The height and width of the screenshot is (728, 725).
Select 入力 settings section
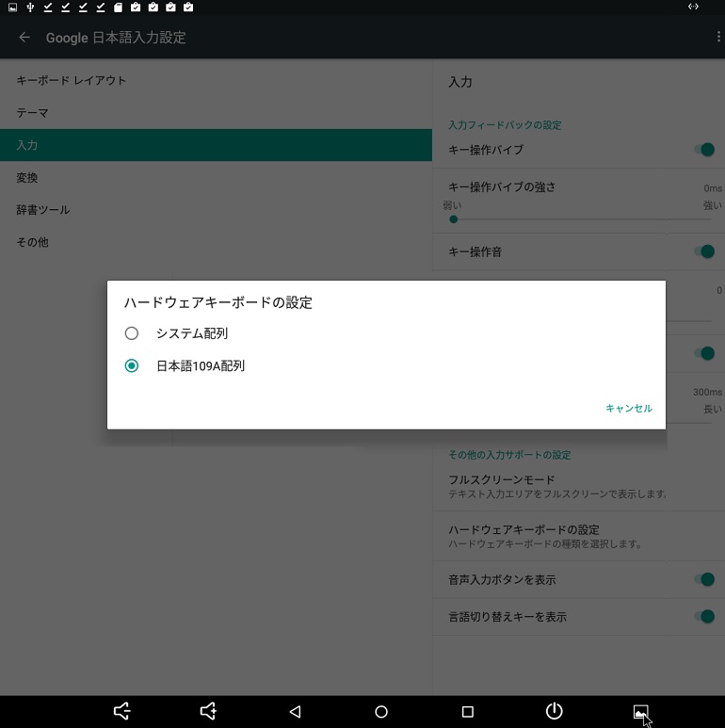pyautogui.click(x=216, y=145)
